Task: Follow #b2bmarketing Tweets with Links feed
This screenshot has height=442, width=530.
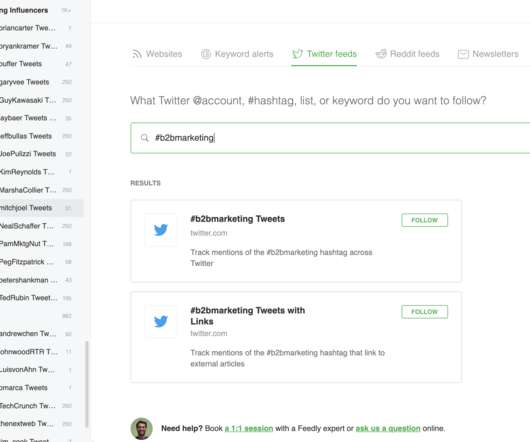Action: point(425,312)
